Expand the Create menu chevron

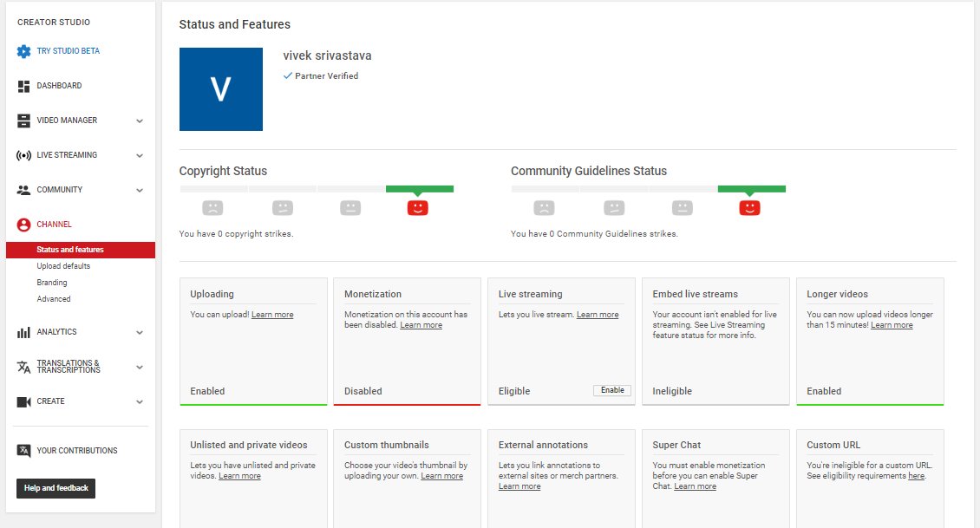140,401
